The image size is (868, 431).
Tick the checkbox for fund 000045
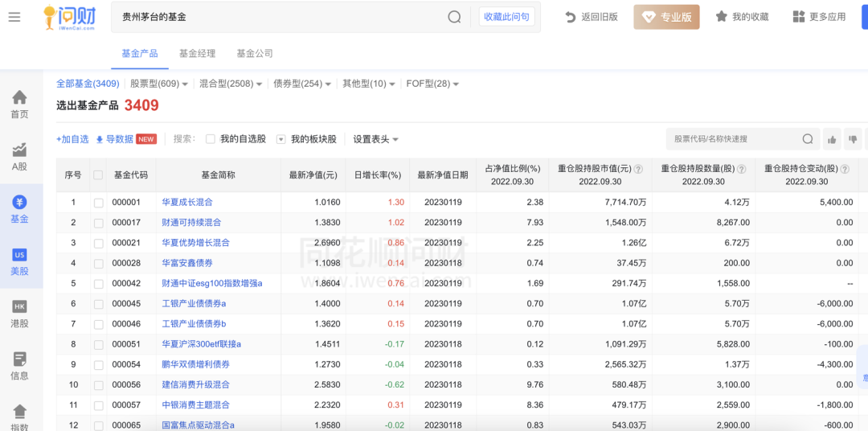point(99,304)
